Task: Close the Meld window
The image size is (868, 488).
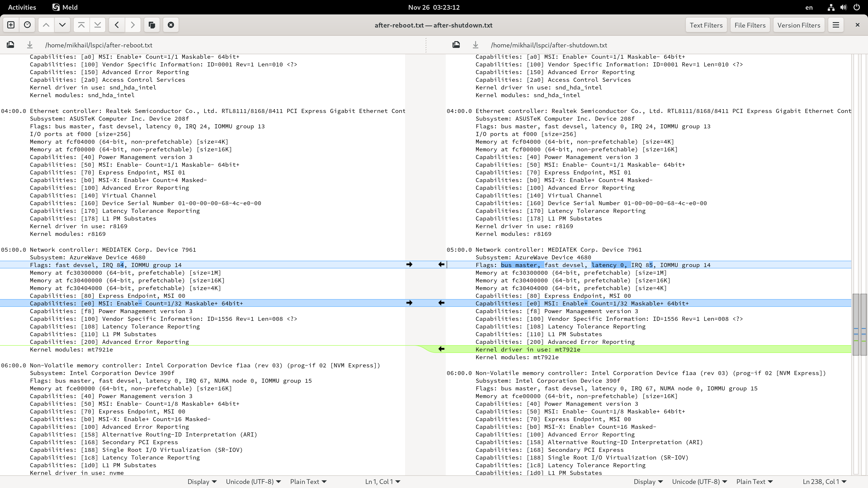Action: pyautogui.click(x=857, y=25)
